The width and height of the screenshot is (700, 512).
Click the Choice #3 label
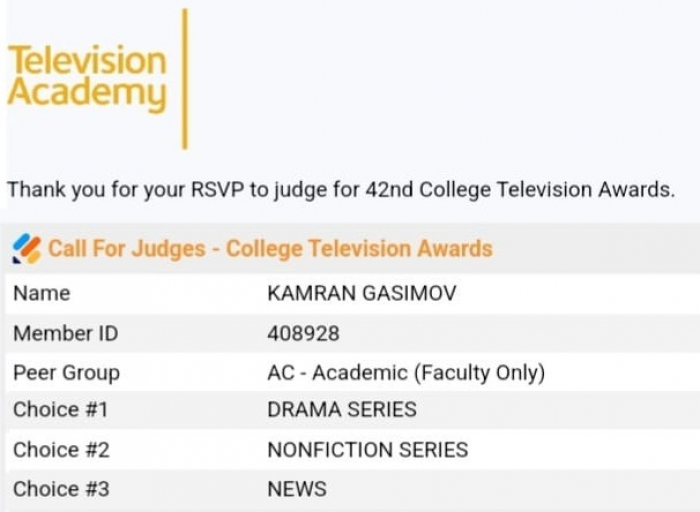point(61,489)
